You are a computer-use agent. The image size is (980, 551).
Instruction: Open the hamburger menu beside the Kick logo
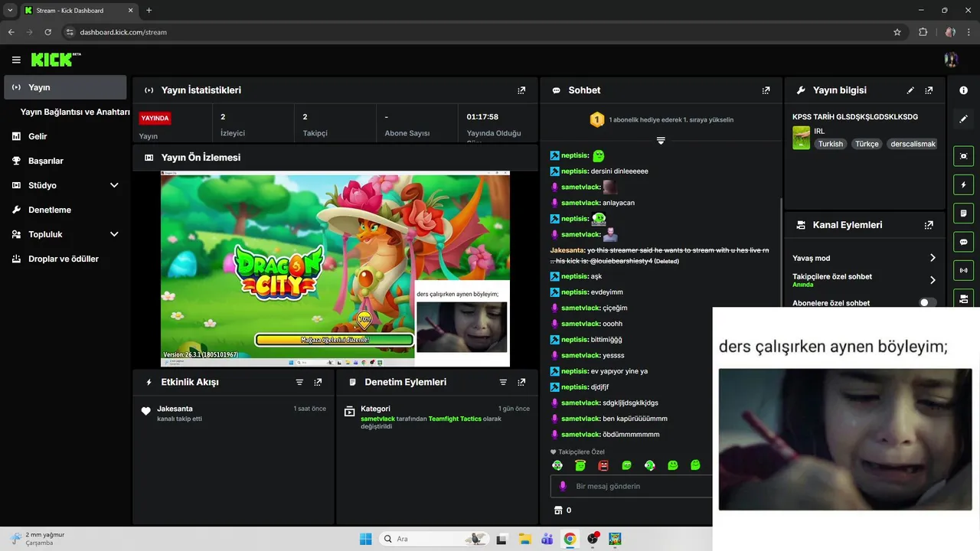click(16, 60)
